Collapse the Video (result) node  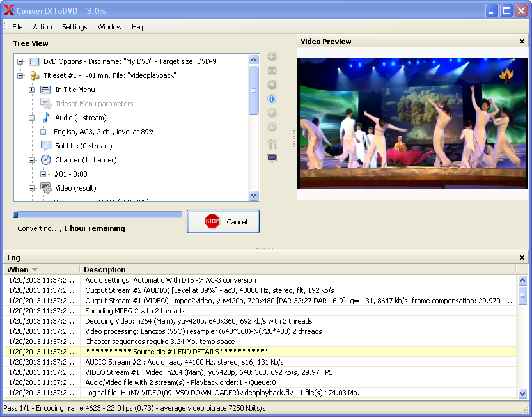(31, 188)
